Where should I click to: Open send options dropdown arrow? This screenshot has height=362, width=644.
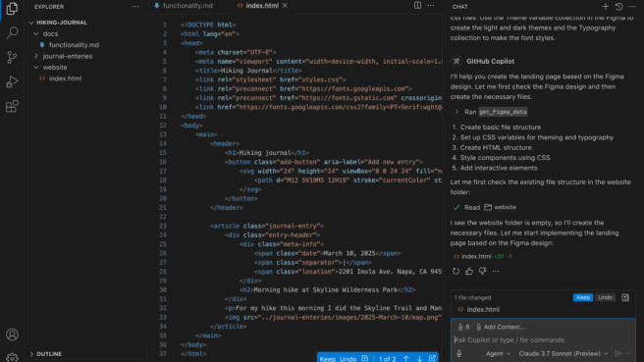pyautogui.click(x=627, y=353)
